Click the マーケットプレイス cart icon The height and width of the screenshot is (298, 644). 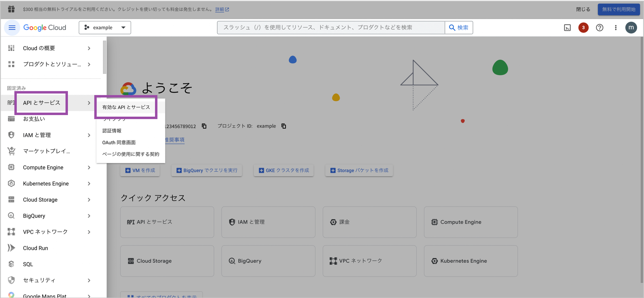[11, 151]
